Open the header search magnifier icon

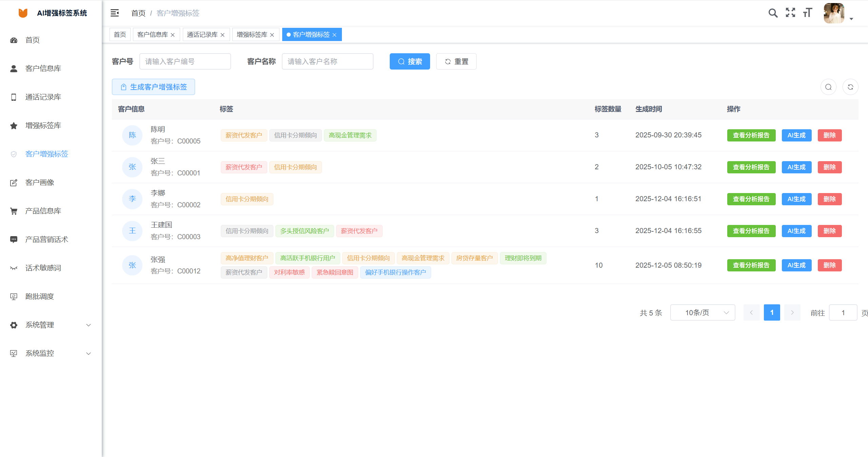click(x=773, y=13)
